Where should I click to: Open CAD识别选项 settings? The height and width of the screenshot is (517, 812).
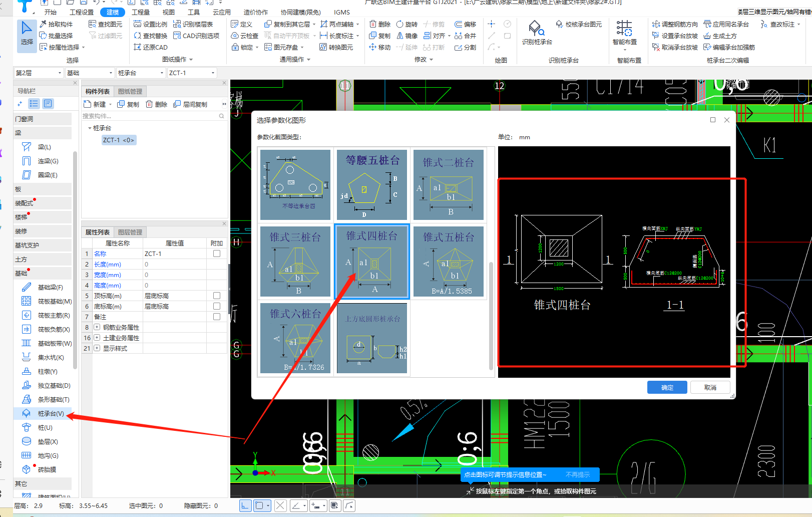click(196, 36)
